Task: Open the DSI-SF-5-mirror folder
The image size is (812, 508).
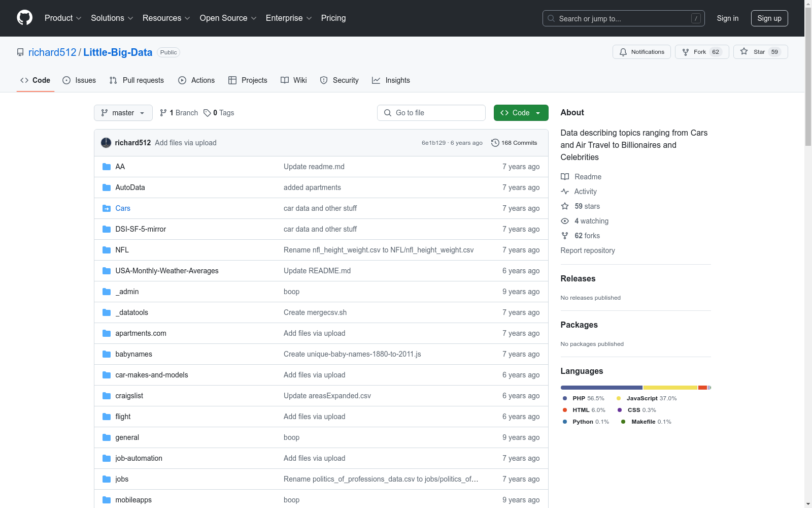Action: click(x=141, y=229)
